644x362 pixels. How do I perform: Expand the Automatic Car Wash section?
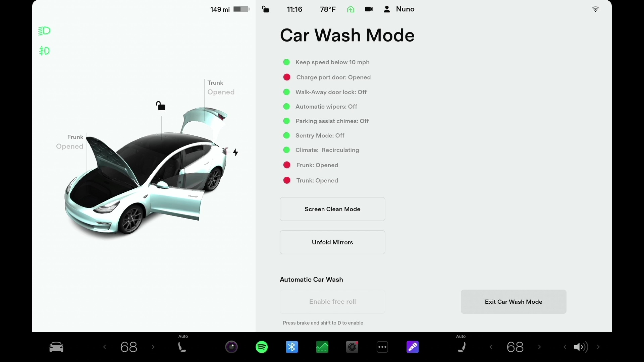(x=311, y=279)
